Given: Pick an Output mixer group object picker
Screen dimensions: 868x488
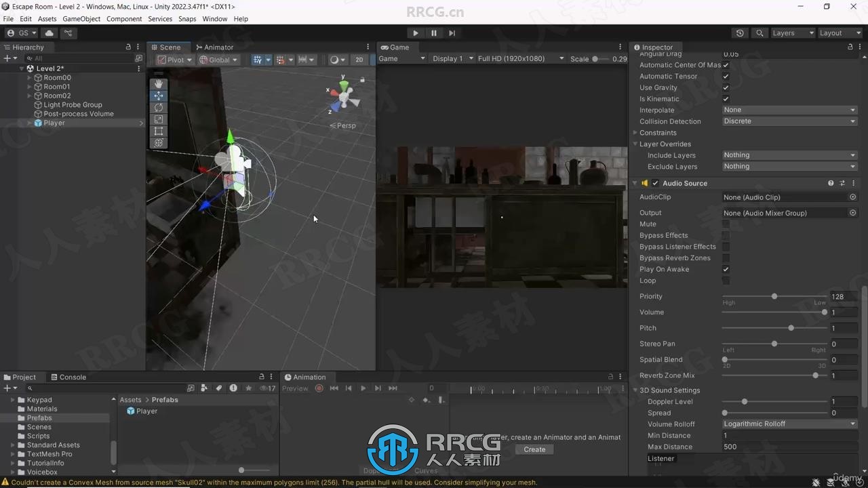Looking at the screenshot, I should tap(853, 213).
